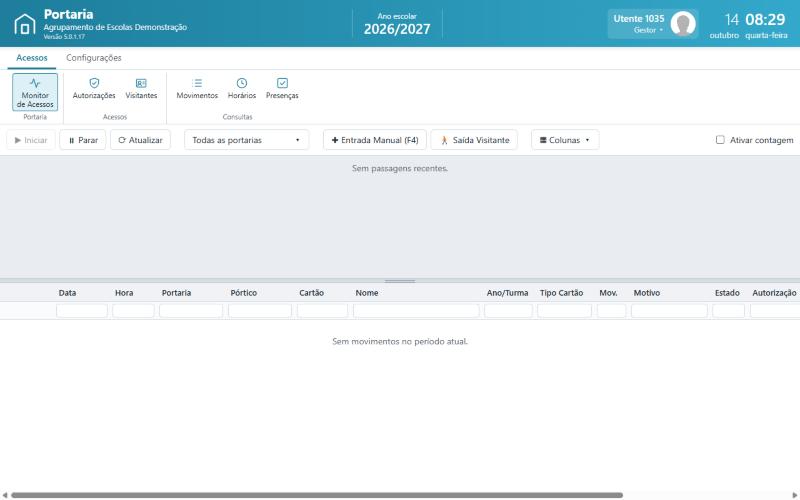
Task: Open the Visitantes section
Action: coord(141,89)
